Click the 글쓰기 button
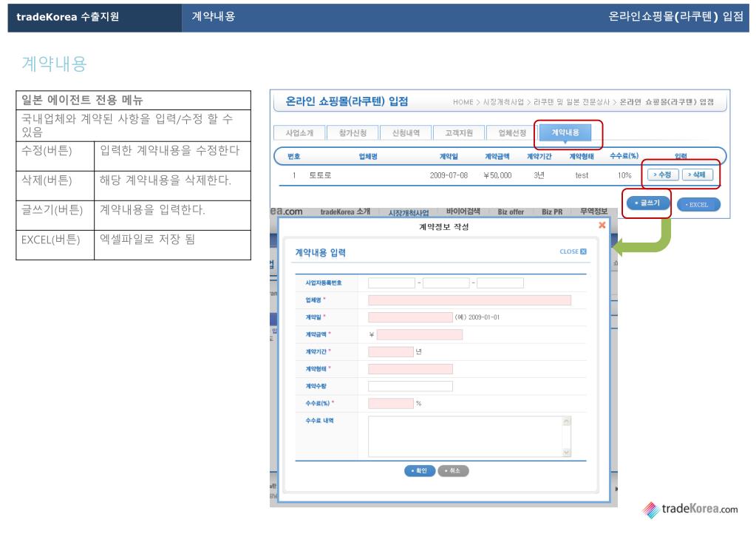Image resolution: width=756 pixels, height=534 pixels. click(647, 203)
